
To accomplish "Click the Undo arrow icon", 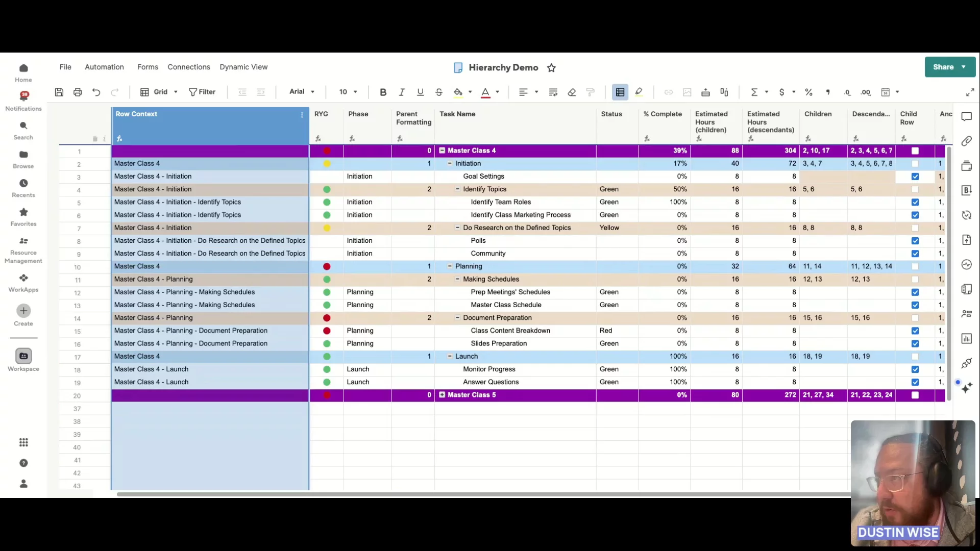I will coord(96,92).
